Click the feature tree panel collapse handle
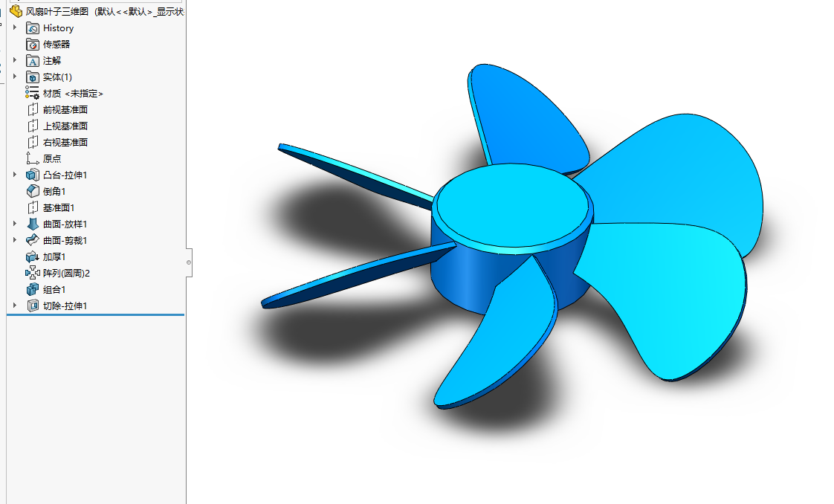 pyautogui.click(x=189, y=262)
